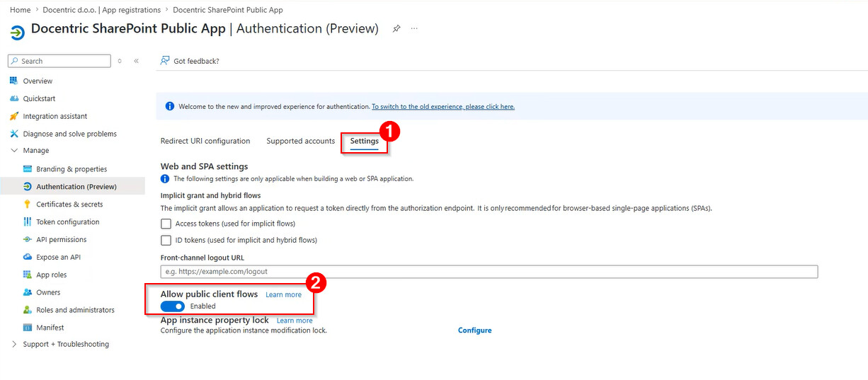Check ID tokens for implicit and hybrid flows
The width and height of the screenshot is (868, 380).
[x=166, y=241]
